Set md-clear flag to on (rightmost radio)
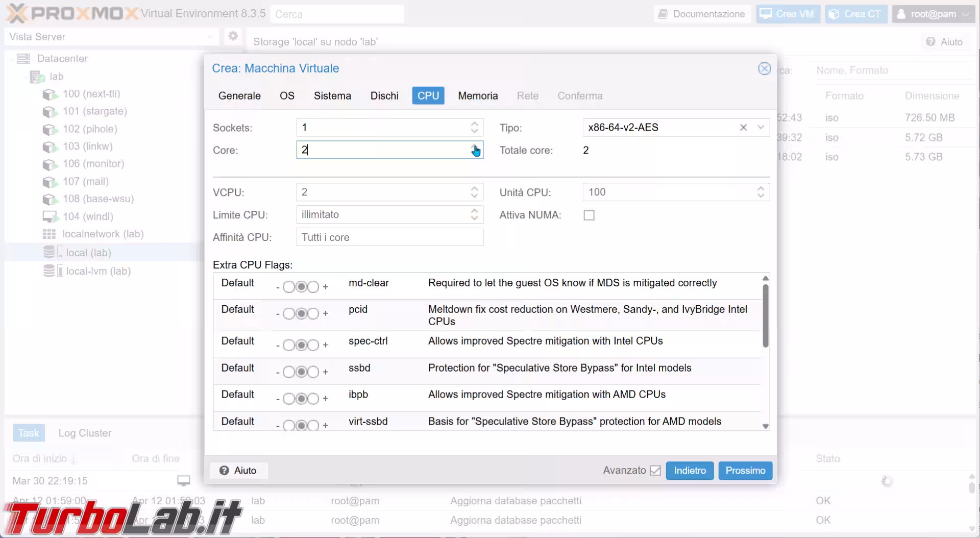This screenshot has width=980, height=538. [x=313, y=287]
